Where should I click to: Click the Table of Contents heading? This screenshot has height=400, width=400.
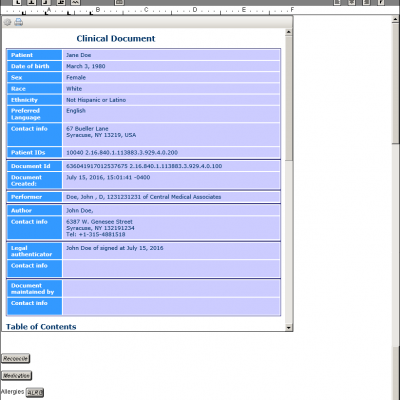tap(41, 327)
